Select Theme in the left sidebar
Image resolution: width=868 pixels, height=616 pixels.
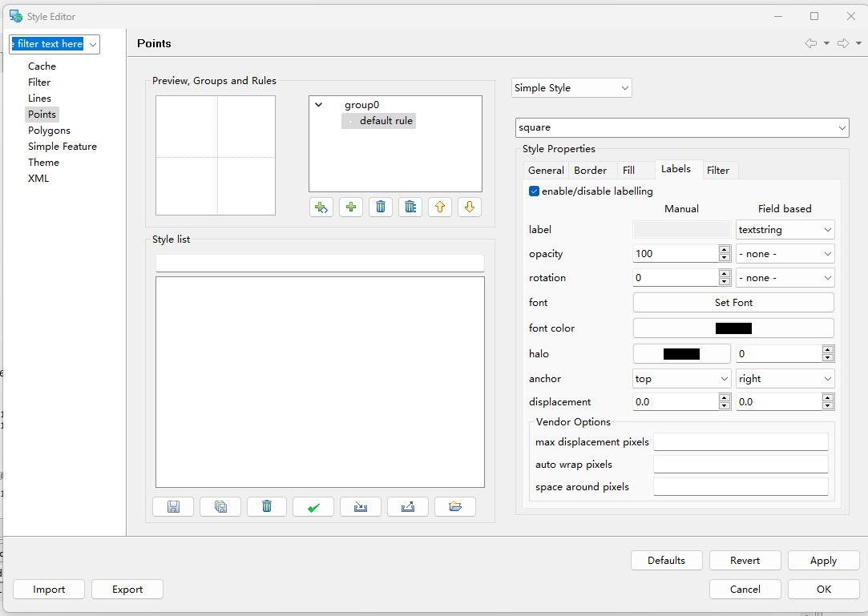(x=44, y=163)
